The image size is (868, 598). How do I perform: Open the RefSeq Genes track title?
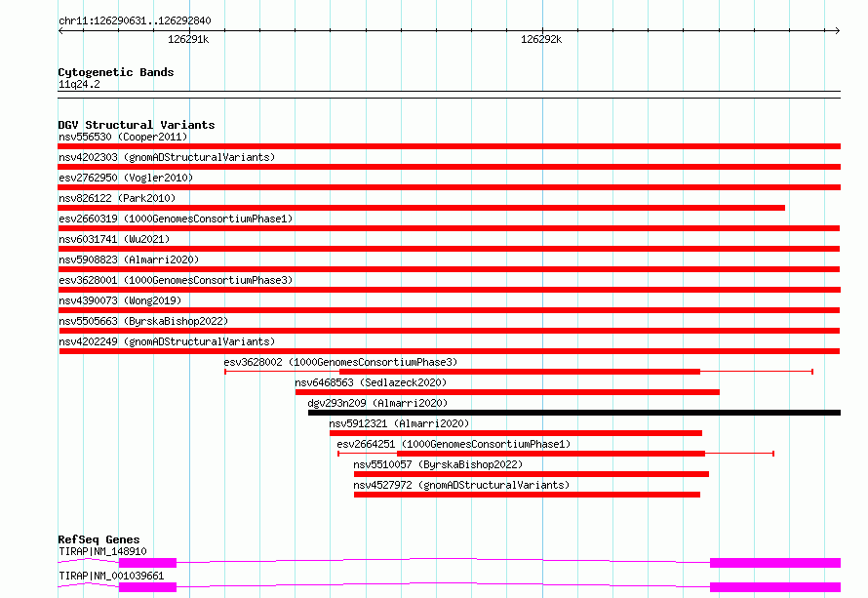pos(99,539)
